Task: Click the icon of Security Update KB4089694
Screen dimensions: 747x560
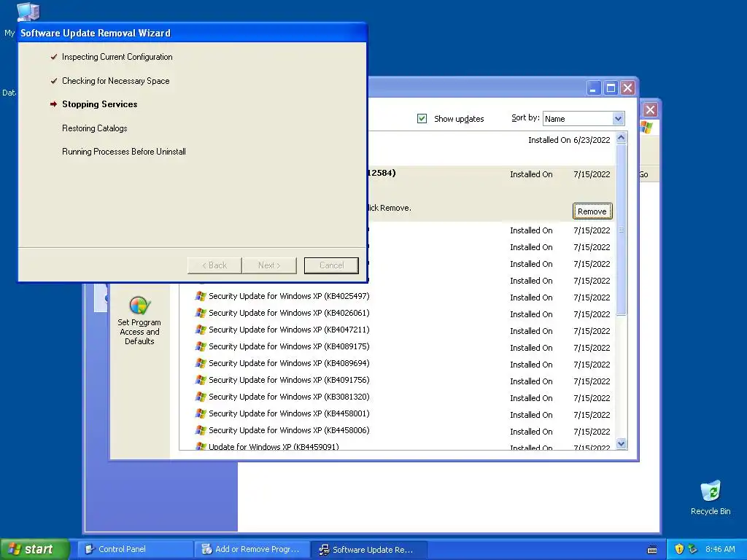Action: (201, 363)
